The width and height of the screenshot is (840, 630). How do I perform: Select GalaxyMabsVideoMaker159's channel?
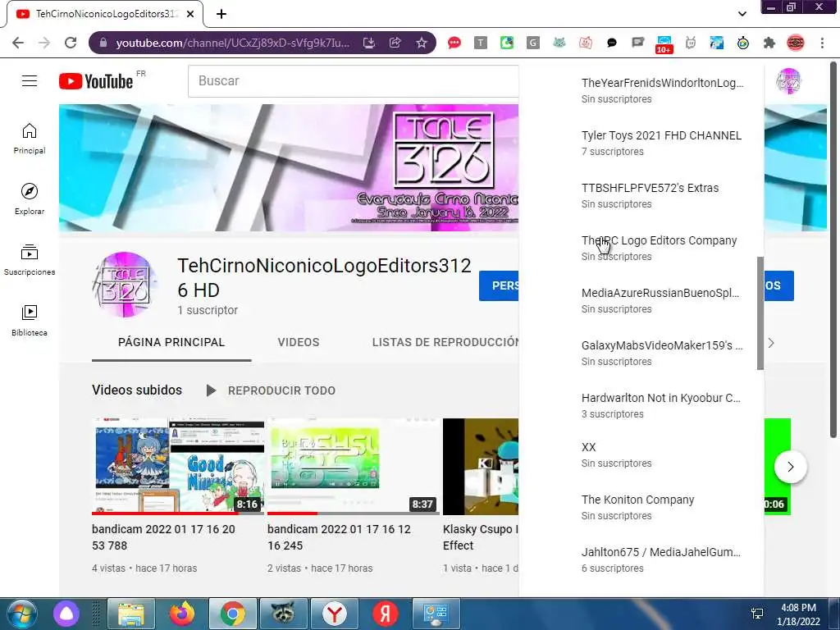click(662, 353)
